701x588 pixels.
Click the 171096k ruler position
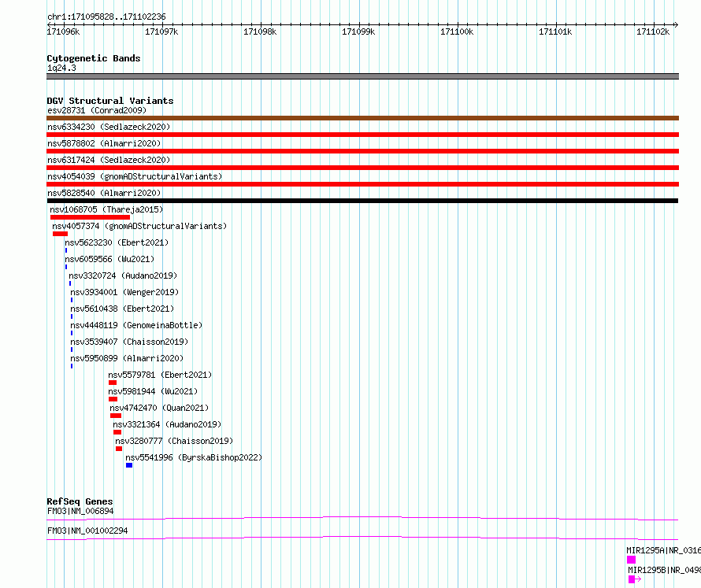pos(64,31)
